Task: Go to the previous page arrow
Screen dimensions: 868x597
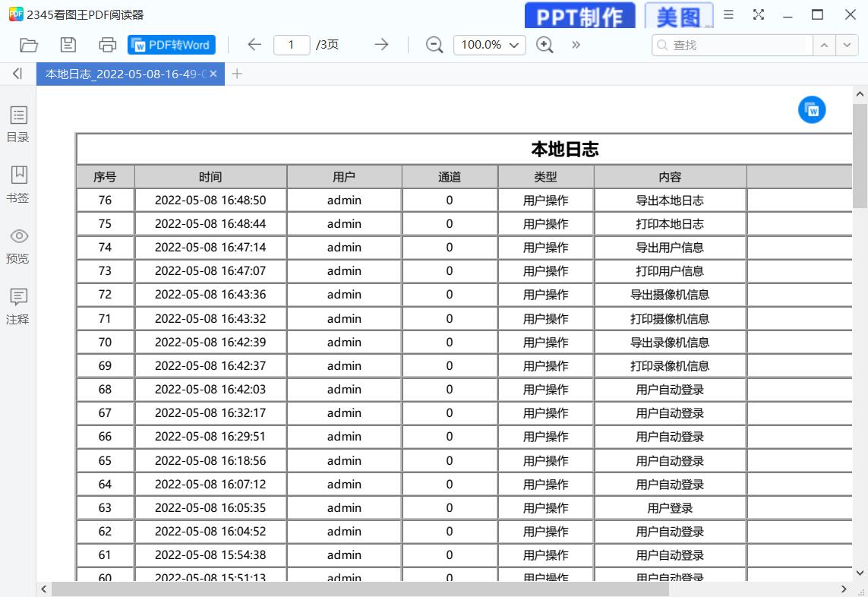Action: [x=254, y=45]
